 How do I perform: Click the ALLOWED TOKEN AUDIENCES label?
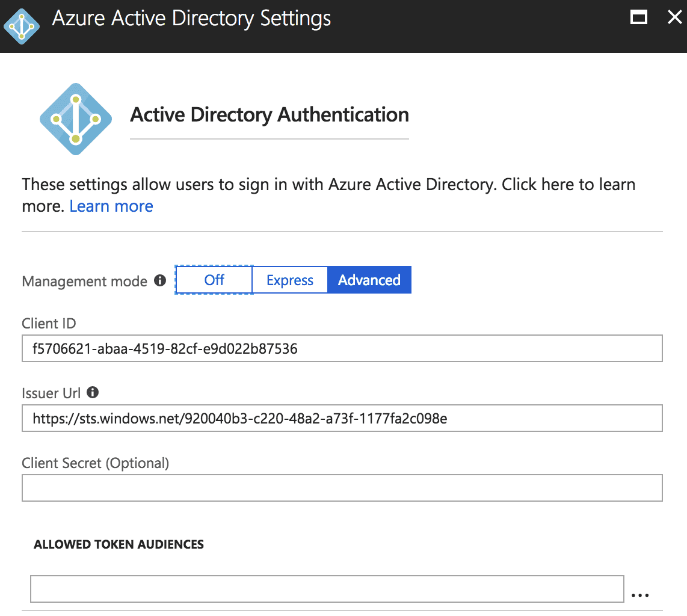119,544
